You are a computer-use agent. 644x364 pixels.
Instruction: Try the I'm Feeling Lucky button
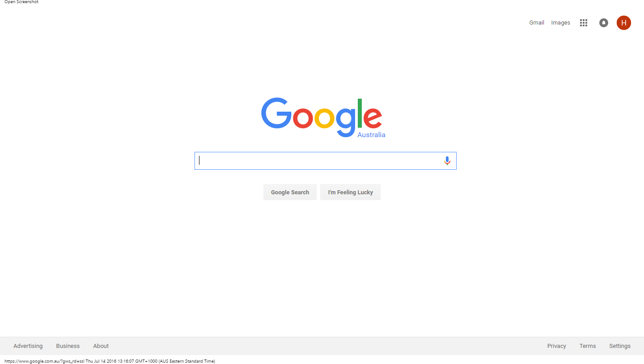coord(350,192)
